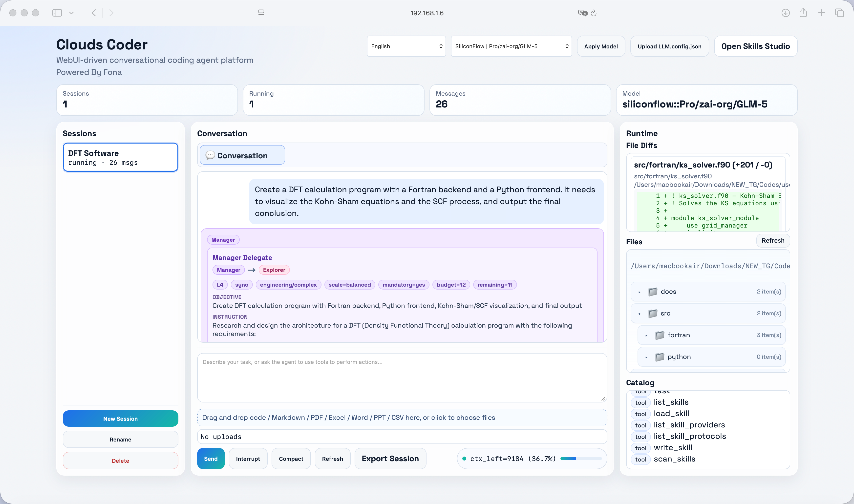Image resolution: width=854 pixels, height=504 pixels.
Task: Click the budget=12 tag
Action: click(x=451, y=285)
